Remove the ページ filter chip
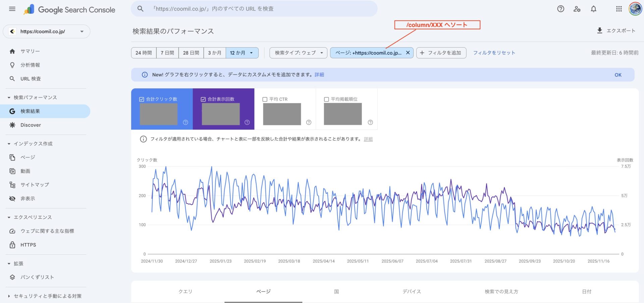This screenshot has width=644, height=303. (x=408, y=52)
